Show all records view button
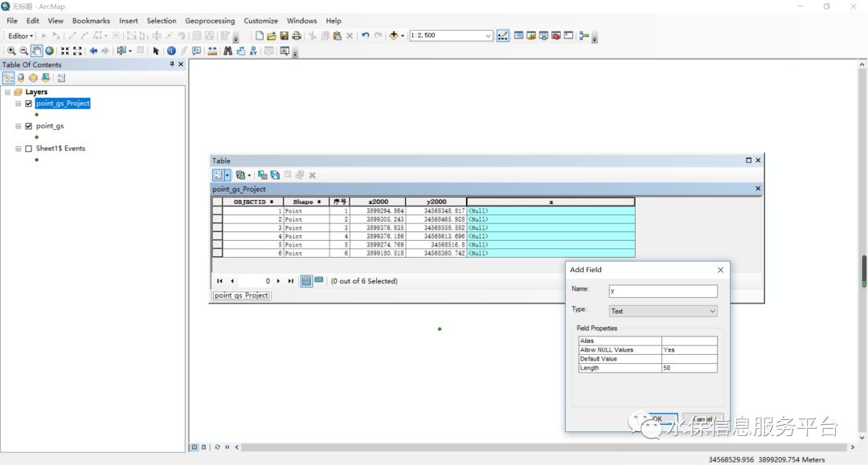Screen dimensions: 868x465 tap(306, 281)
